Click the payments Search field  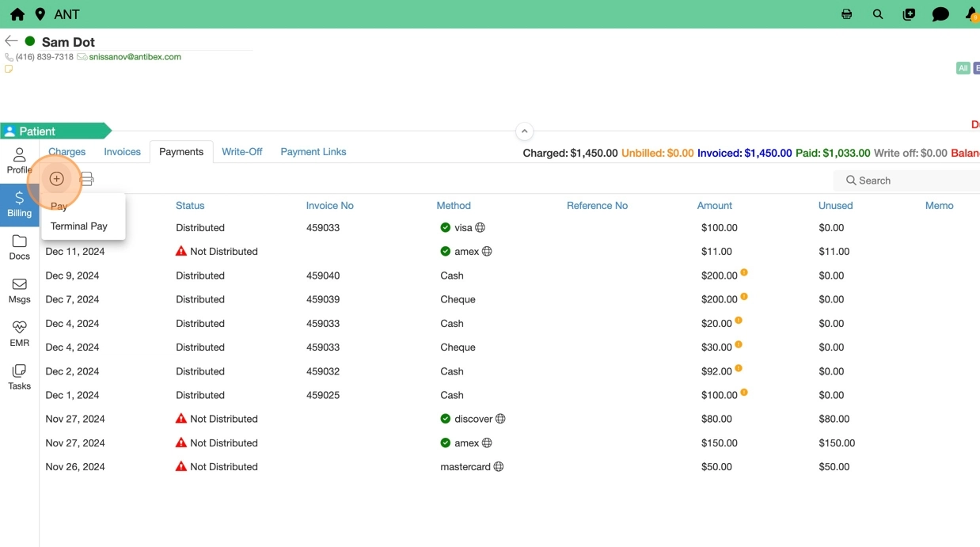[x=910, y=180]
